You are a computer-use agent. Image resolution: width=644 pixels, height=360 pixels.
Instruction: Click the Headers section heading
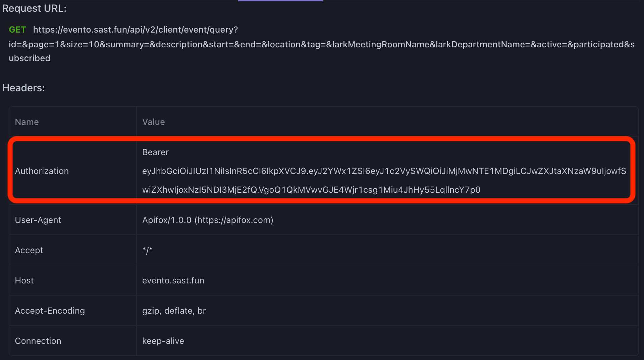tap(23, 88)
